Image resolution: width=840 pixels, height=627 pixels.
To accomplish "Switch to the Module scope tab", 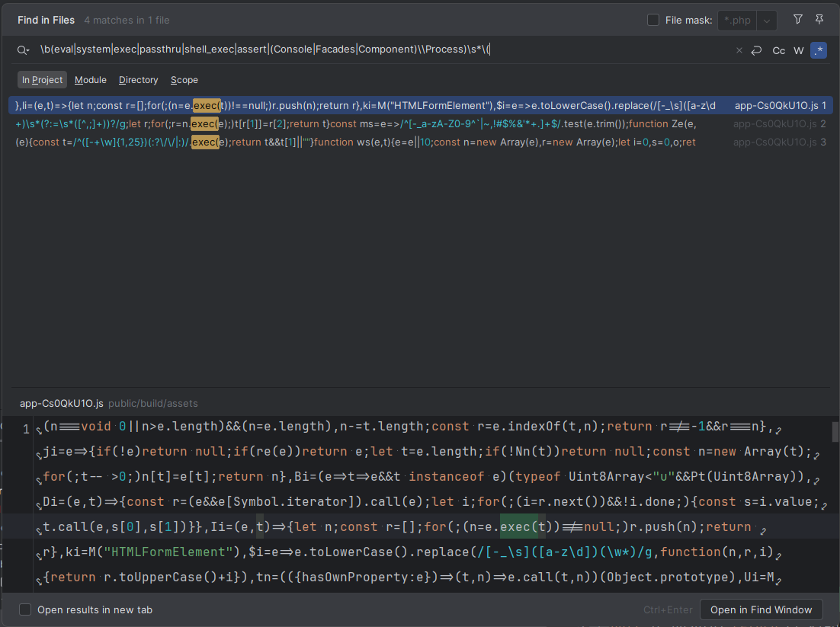I will (91, 80).
